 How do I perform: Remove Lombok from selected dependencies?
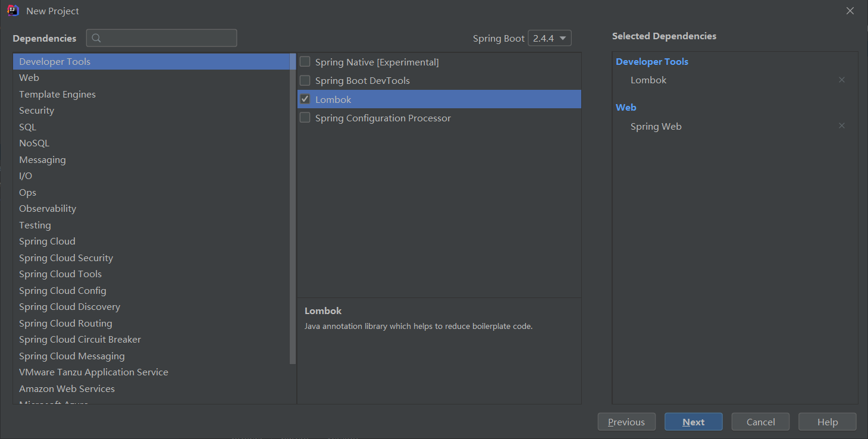point(841,80)
